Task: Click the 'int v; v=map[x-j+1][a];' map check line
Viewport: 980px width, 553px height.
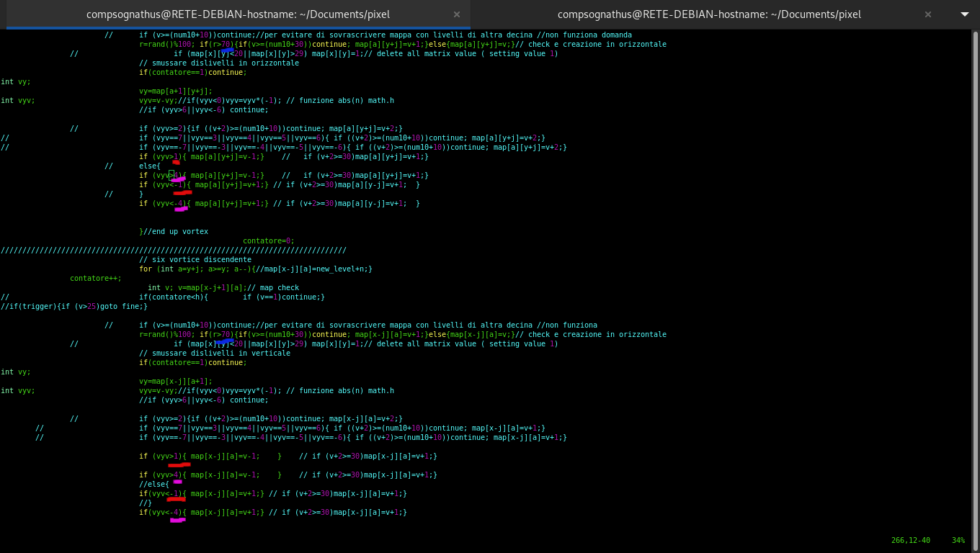Action: [223, 287]
